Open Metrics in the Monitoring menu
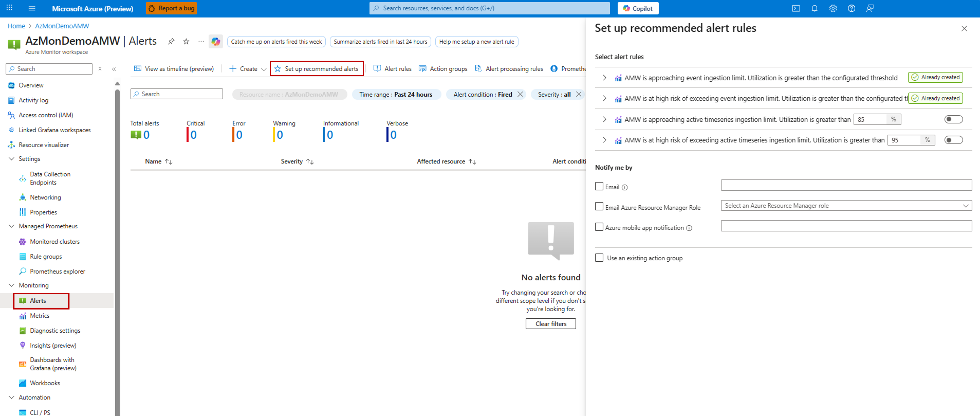This screenshot has width=980, height=416. [x=40, y=316]
